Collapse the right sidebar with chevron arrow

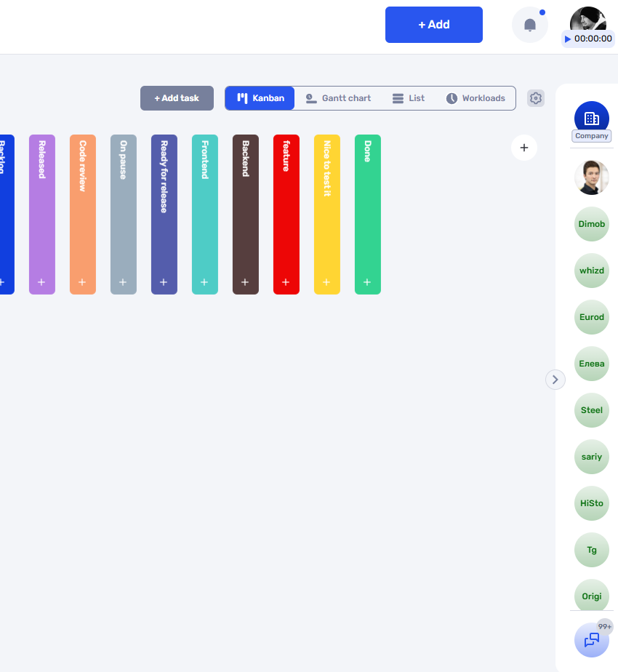555,380
